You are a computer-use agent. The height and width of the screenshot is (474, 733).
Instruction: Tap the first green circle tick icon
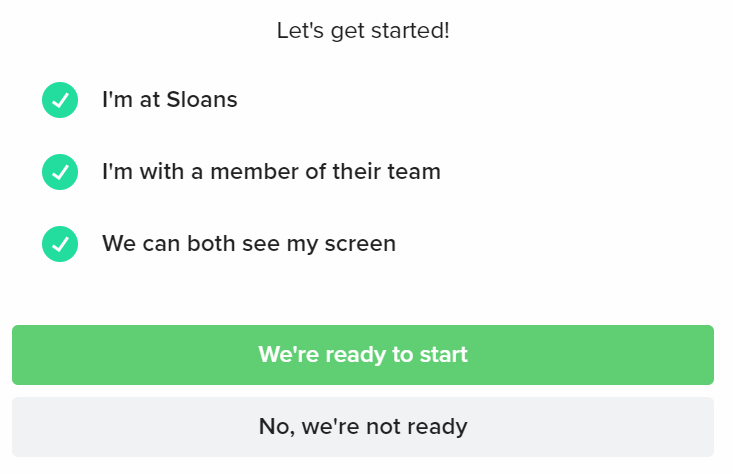pos(60,100)
